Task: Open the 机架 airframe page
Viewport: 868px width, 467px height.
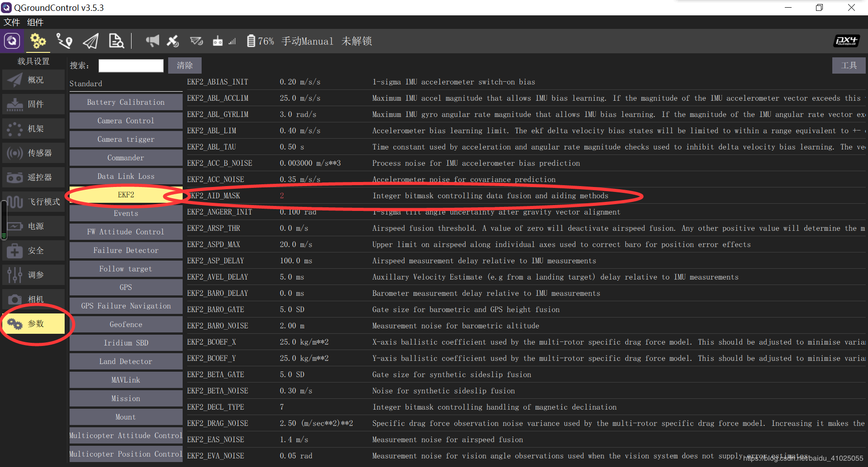Action: (33, 129)
